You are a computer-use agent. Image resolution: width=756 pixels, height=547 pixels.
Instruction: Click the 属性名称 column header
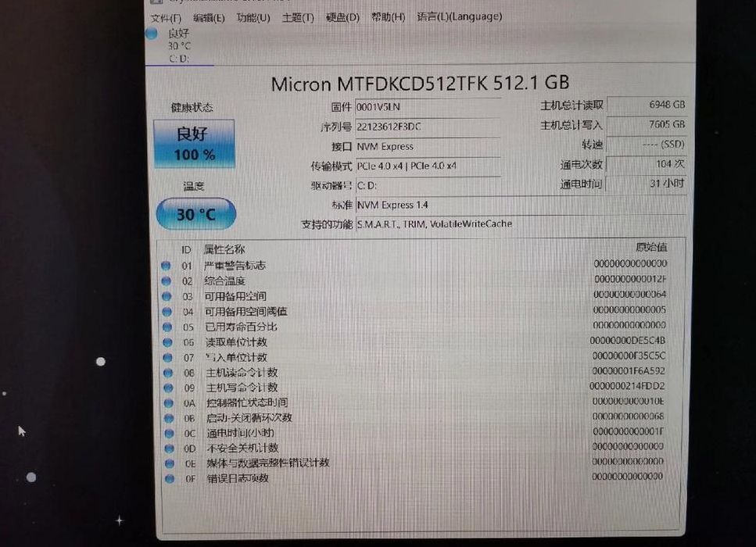coord(224,249)
